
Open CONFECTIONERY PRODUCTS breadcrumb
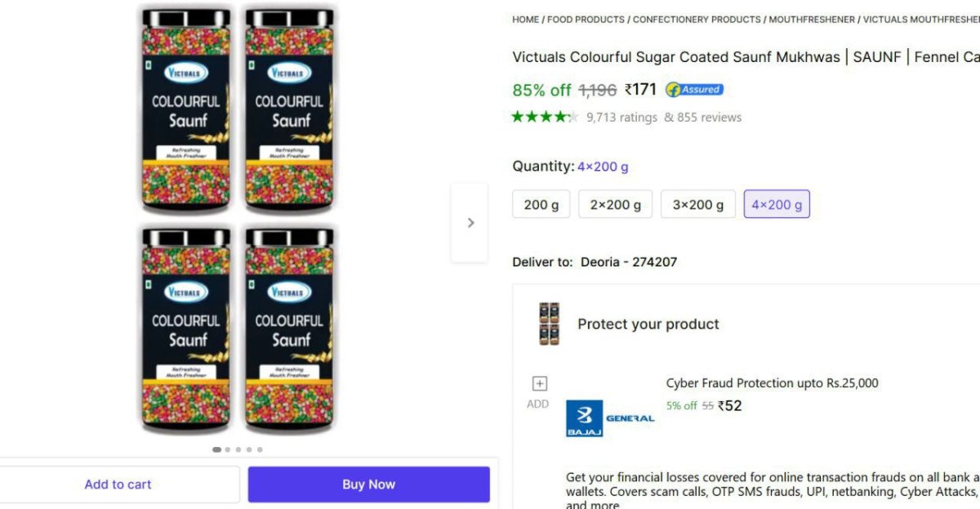click(x=697, y=19)
